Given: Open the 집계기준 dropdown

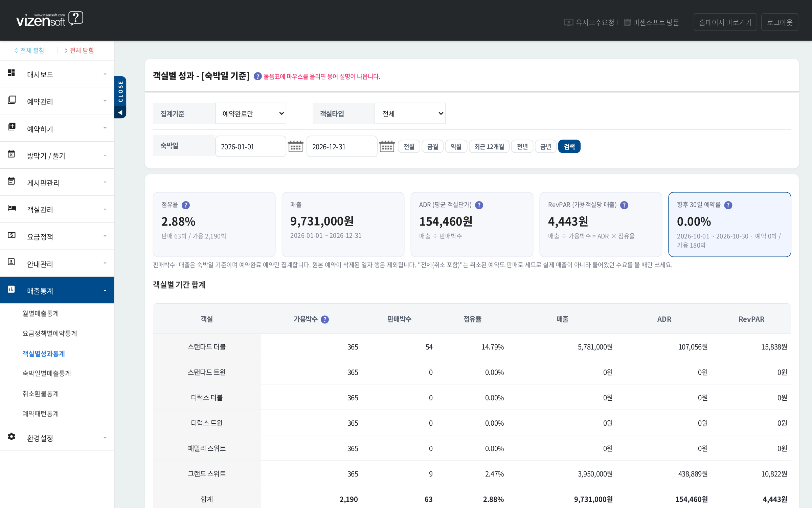Looking at the screenshot, I should click(x=251, y=113).
